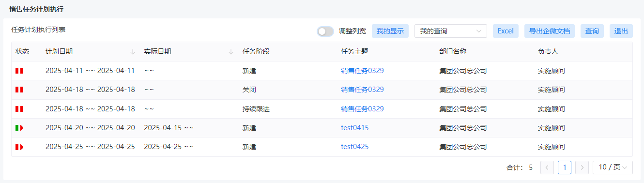The image size is (644, 183).
Task: Click the 查询 button
Action: click(592, 31)
